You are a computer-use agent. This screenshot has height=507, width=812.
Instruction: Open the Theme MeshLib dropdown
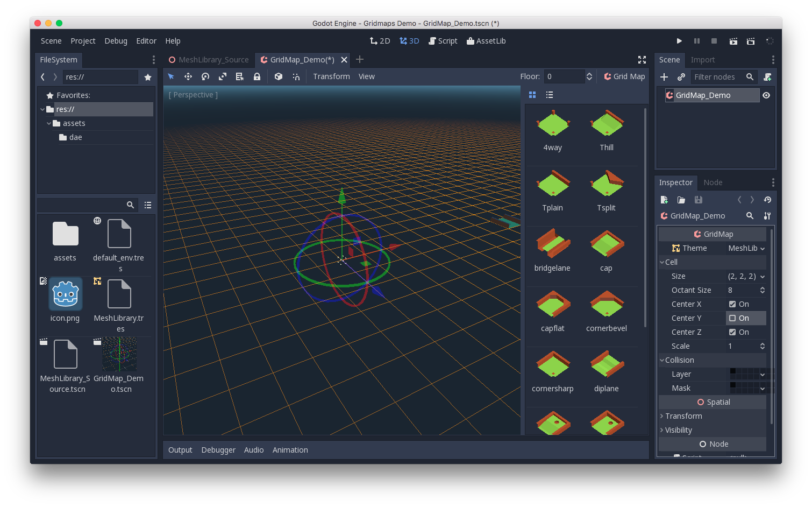(x=746, y=248)
